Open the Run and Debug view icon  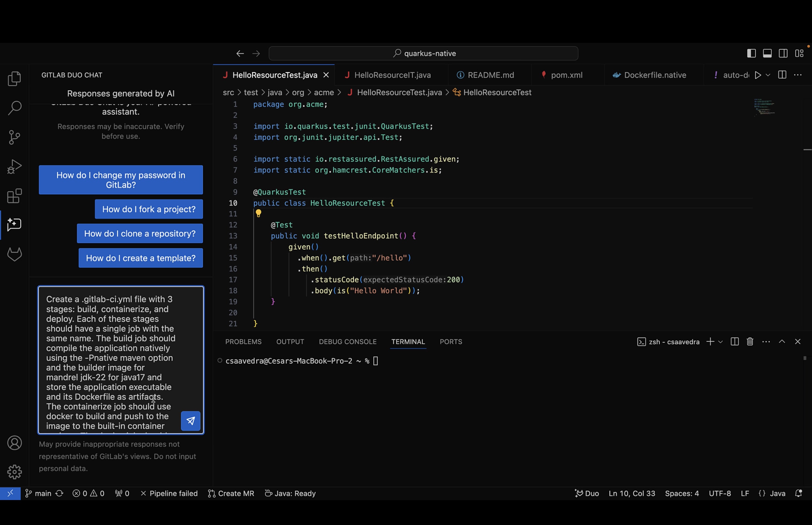click(14, 167)
